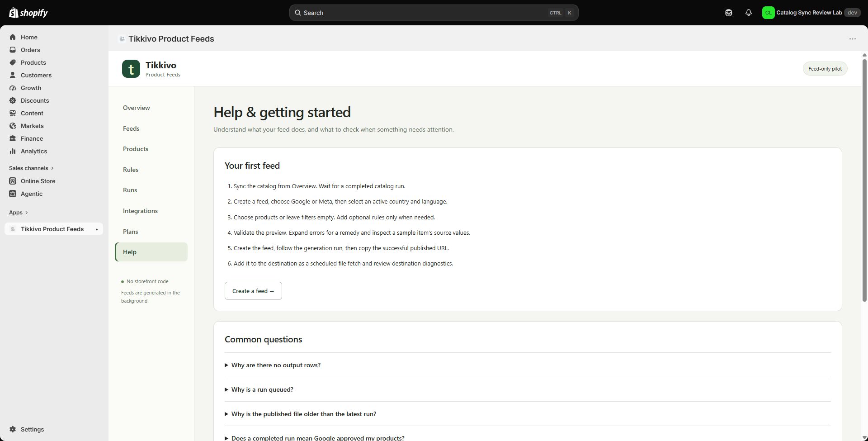Click the Online Store icon

[13, 181]
